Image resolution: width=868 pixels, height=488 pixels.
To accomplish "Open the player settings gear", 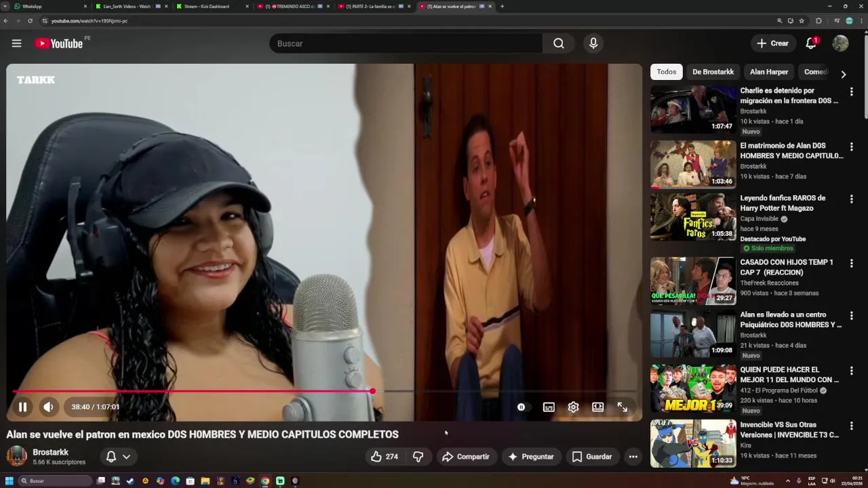I will [x=573, y=407].
